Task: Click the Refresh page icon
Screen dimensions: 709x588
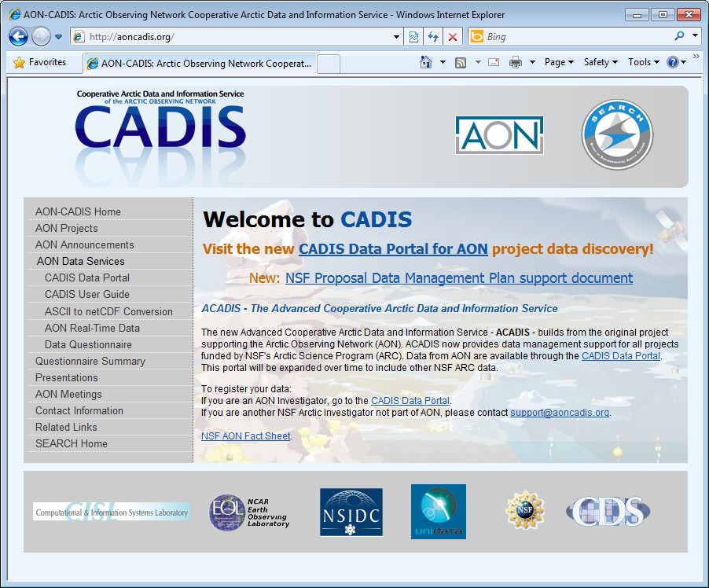Action: pyautogui.click(x=433, y=37)
